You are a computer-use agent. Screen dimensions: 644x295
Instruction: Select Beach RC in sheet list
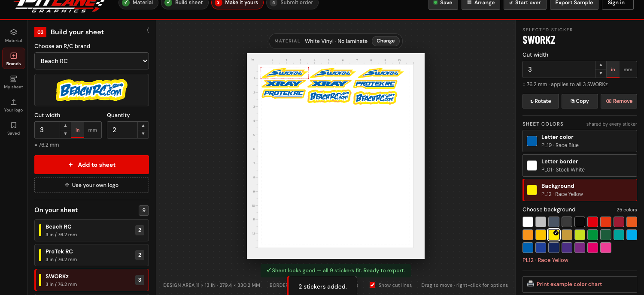[x=91, y=230]
